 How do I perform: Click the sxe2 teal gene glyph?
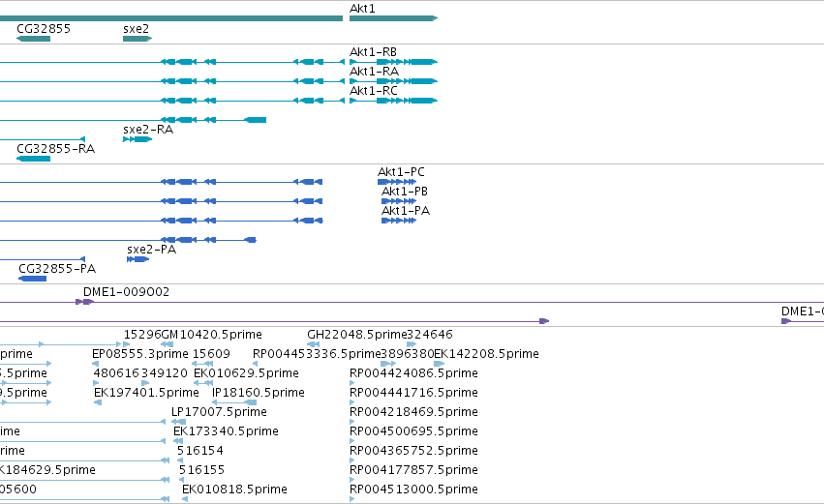pos(137,39)
